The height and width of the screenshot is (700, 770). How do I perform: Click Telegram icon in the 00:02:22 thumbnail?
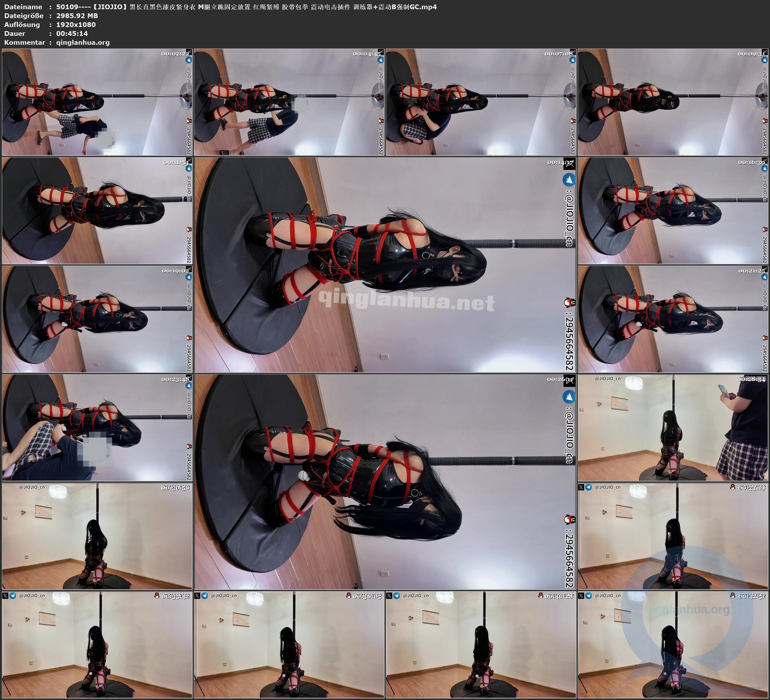coord(188,60)
